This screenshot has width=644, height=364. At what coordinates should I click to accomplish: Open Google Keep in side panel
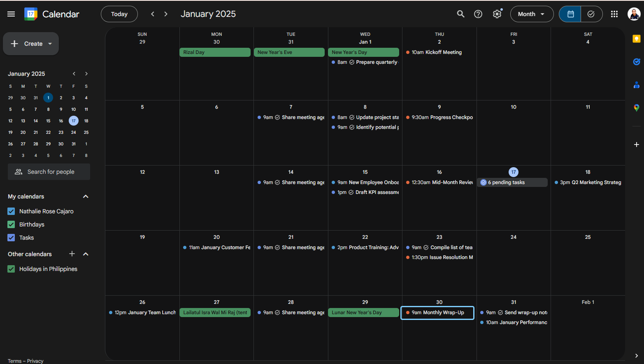(637, 39)
